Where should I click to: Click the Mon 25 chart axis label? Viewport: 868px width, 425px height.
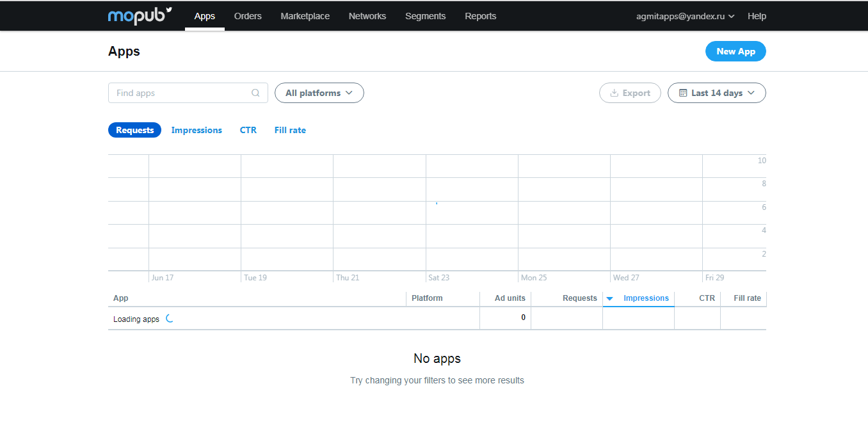point(534,278)
